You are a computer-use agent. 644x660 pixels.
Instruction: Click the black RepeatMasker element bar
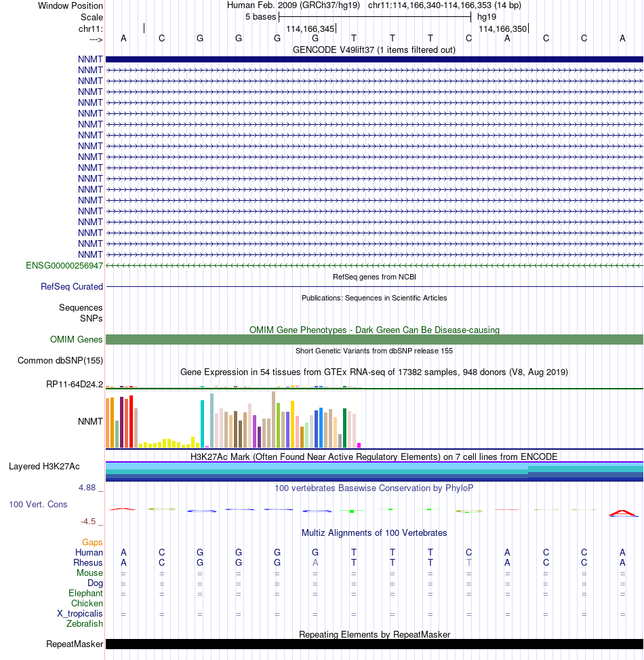coord(374,644)
